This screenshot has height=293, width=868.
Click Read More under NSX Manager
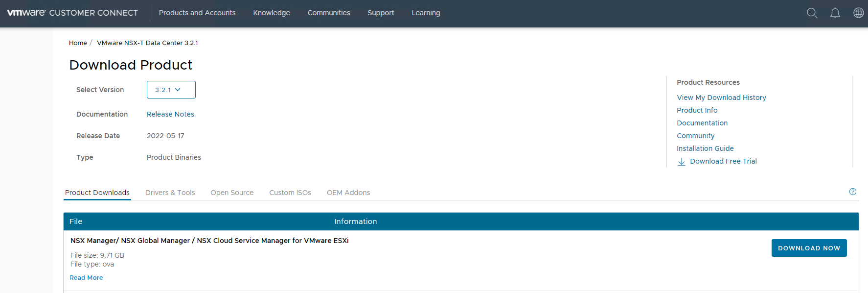coord(86,278)
